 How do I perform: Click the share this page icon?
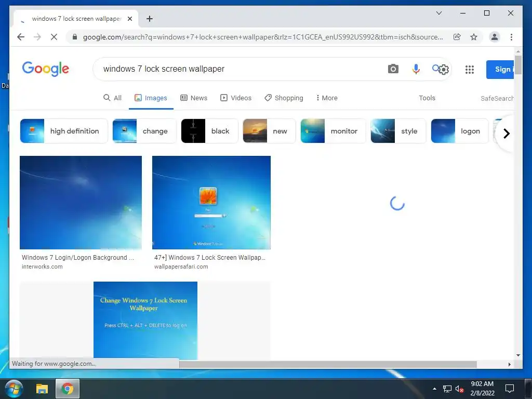[457, 37]
